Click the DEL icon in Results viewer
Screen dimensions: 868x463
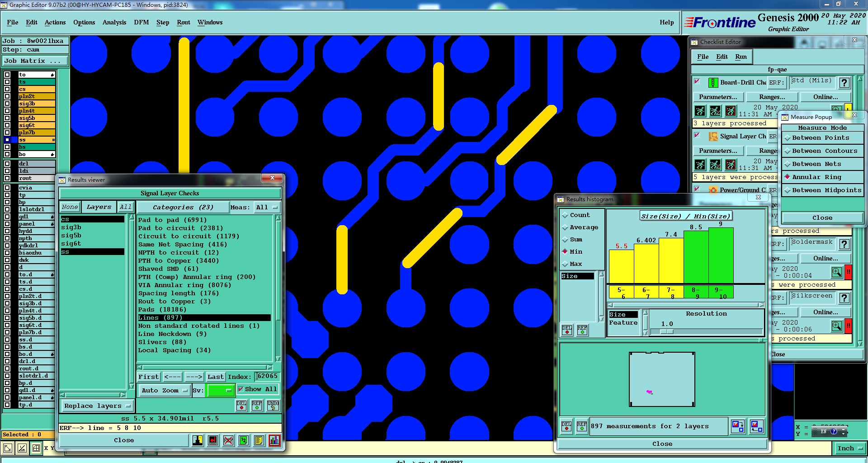point(241,405)
